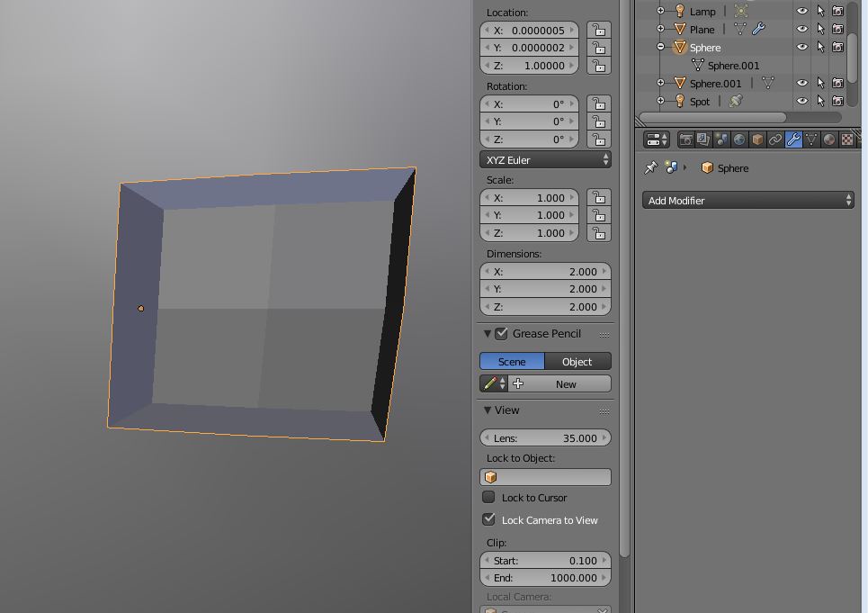The height and width of the screenshot is (613, 868).
Task: Click Spot's spot lamp data icon
Action: click(736, 101)
